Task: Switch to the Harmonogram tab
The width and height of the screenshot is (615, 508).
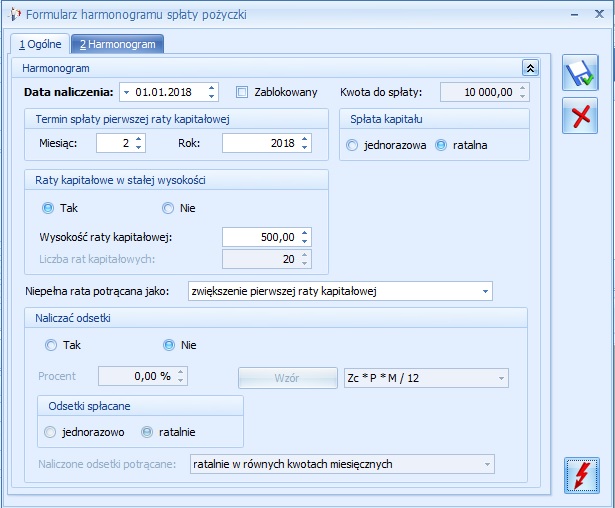Action: coord(118,44)
